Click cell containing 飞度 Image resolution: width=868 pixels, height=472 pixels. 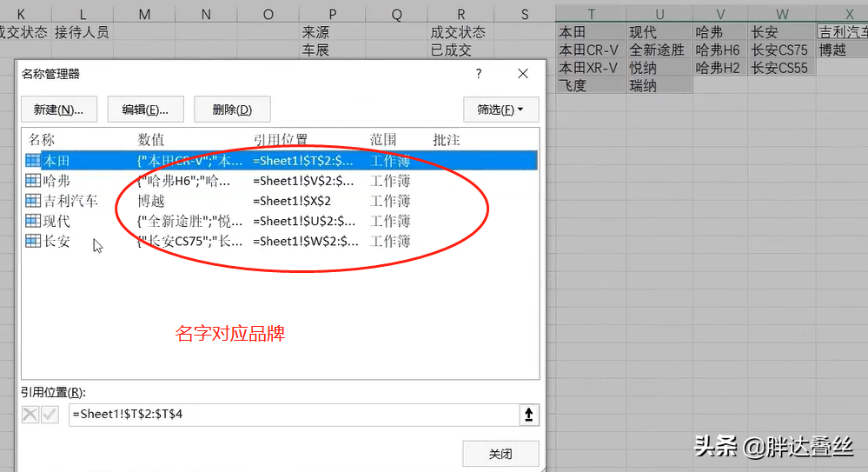point(591,85)
